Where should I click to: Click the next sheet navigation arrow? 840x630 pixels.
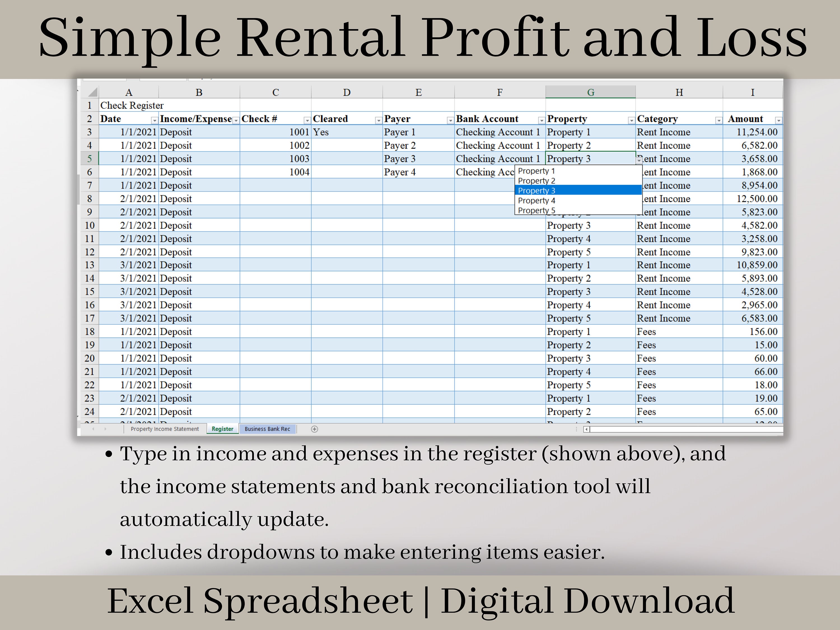click(x=106, y=429)
